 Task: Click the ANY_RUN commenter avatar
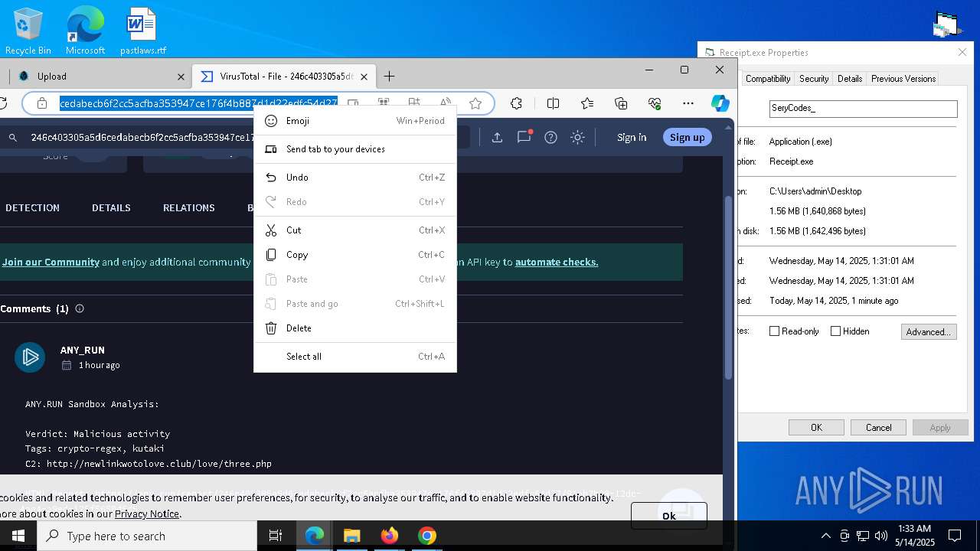pyautogui.click(x=30, y=357)
